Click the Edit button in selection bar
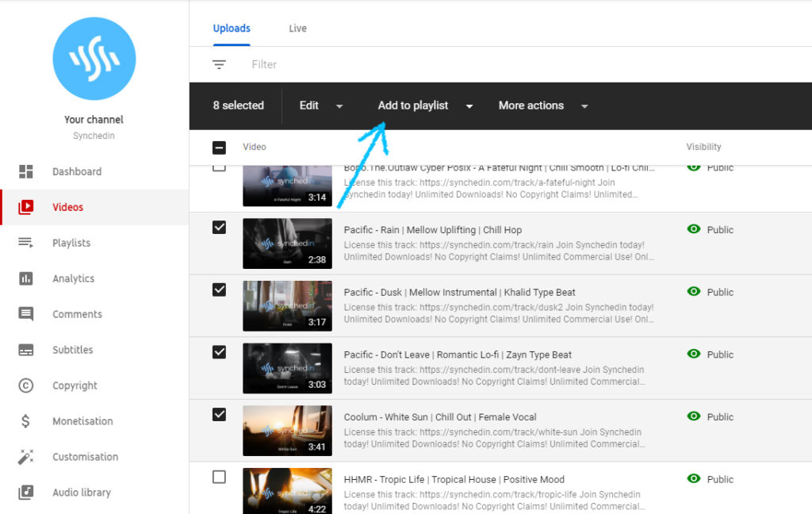Image resolution: width=812 pixels, height=514 pixels. pos(309,105)
